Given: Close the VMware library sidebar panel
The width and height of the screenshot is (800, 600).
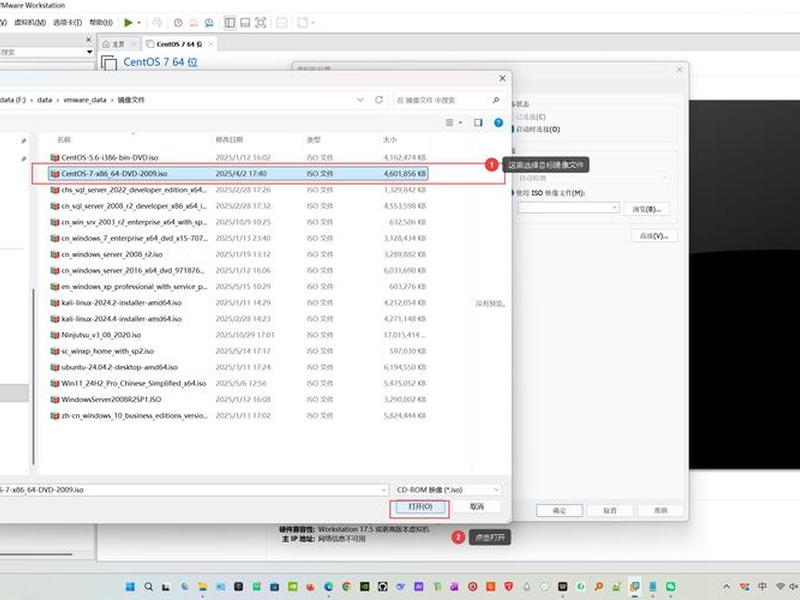Looking at the screenshot, I should [x=89, y=39].
